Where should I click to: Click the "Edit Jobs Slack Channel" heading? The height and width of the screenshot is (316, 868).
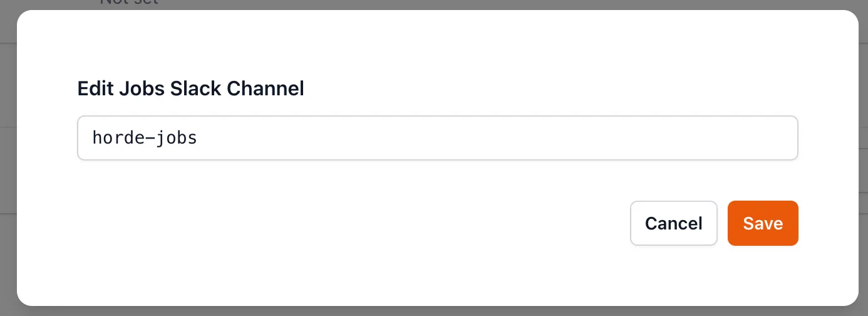pyautogui.click(x=190, y=89)
